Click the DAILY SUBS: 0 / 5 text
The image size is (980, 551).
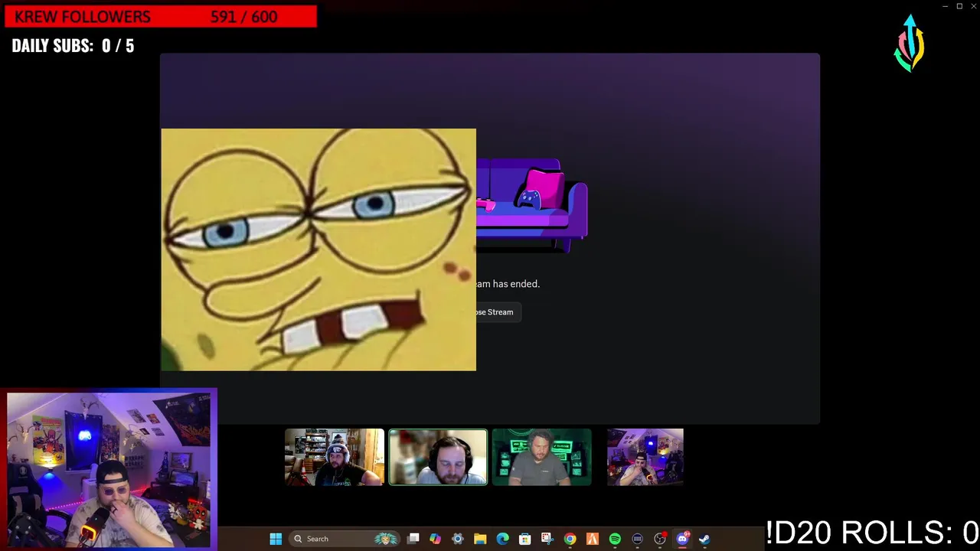point(73,46)
